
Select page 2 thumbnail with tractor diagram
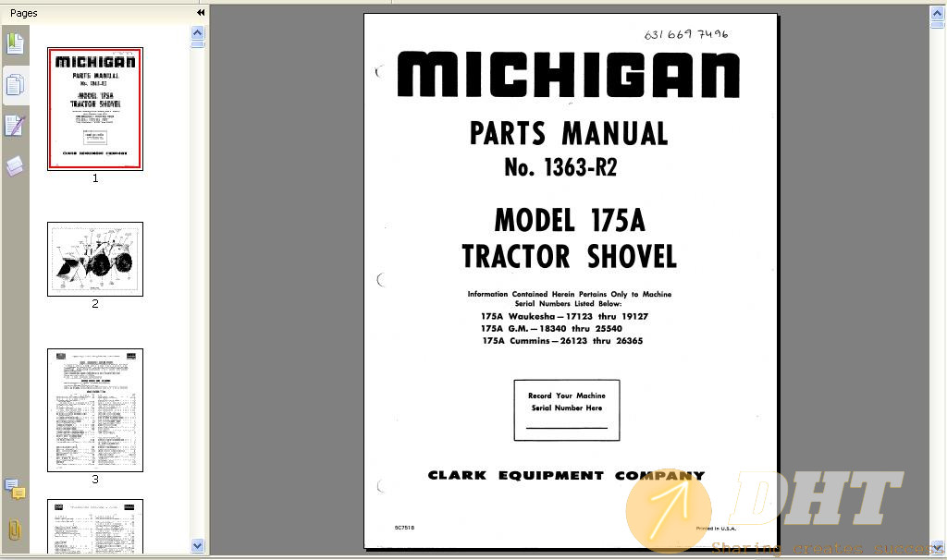(x=95, y=259)
